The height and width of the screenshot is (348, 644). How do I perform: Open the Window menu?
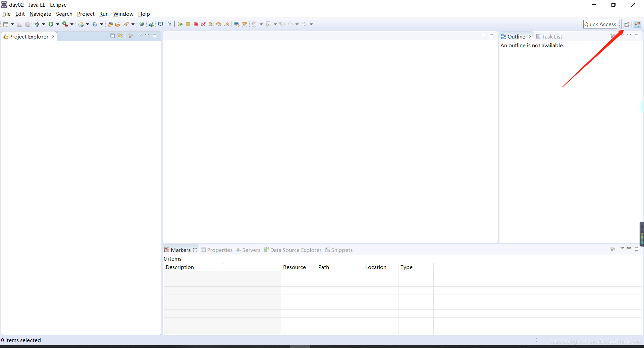pyautogui.click(x=123, y=14)
